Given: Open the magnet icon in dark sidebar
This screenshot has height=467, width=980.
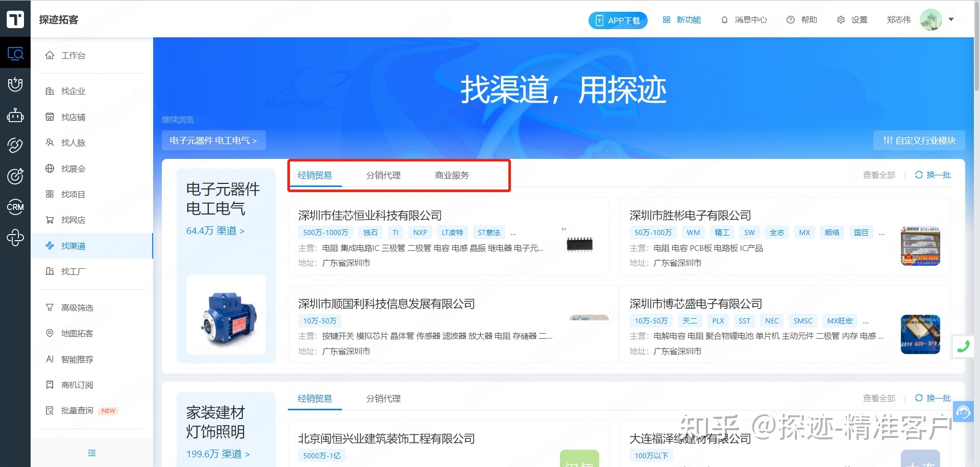Looking at the screenshot, I should click(15, 84).
